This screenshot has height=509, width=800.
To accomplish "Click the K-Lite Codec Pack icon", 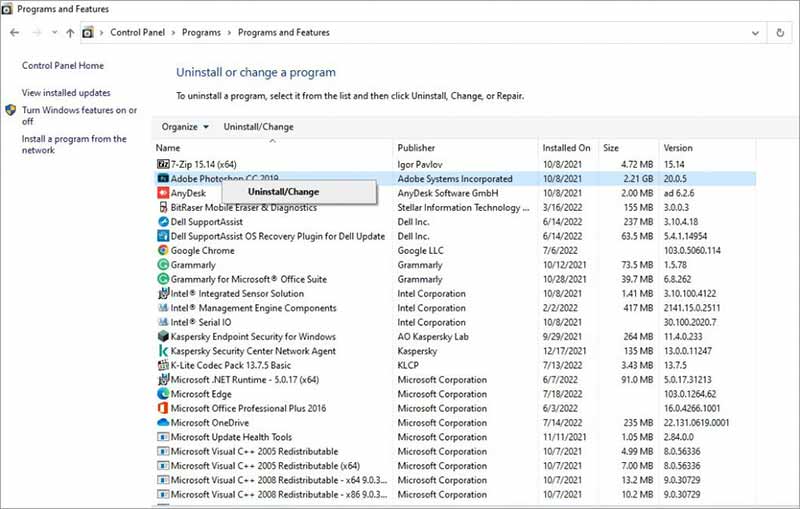I will (163, 365).
